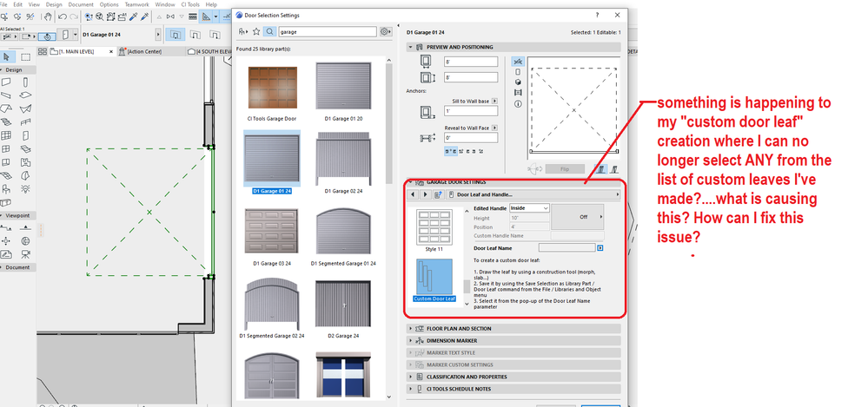Select the Wall tool in Design toolbox

(6, 82)
